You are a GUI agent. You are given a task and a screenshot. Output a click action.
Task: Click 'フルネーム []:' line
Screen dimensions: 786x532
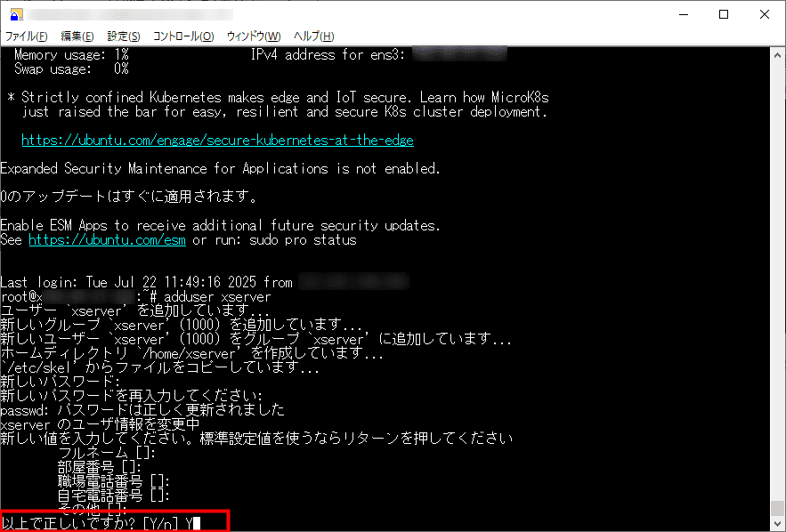point(108,453)
